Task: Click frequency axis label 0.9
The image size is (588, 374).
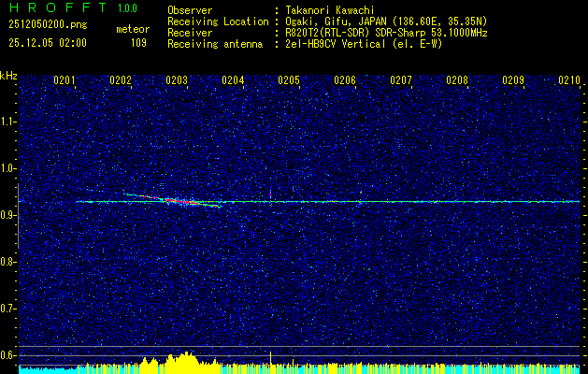Action: [x=7, y=215]
